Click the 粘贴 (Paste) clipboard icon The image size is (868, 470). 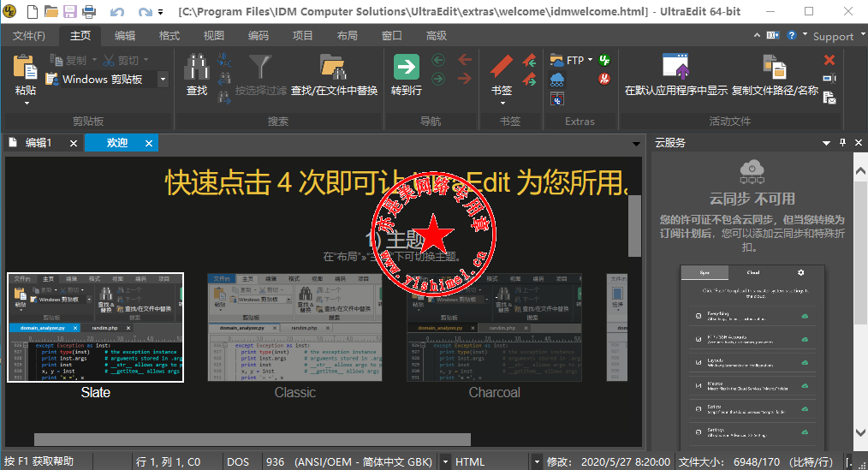(x=25, y=67)
